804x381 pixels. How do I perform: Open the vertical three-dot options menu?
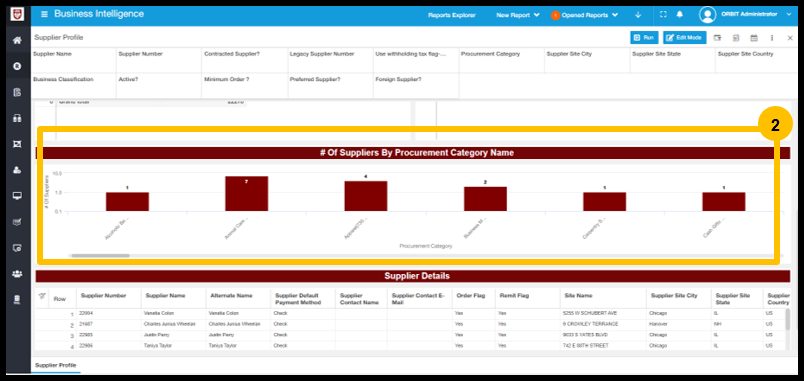coord(772,38)
